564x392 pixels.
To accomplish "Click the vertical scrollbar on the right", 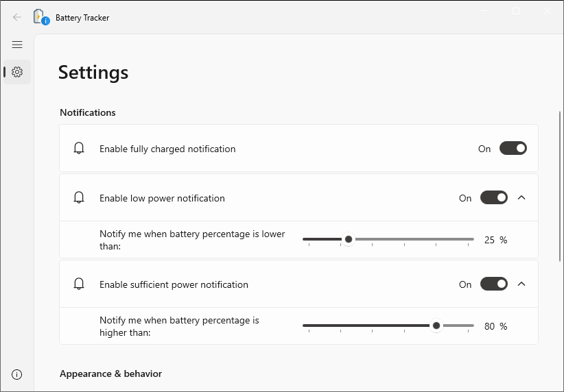I will coord(560,186).
